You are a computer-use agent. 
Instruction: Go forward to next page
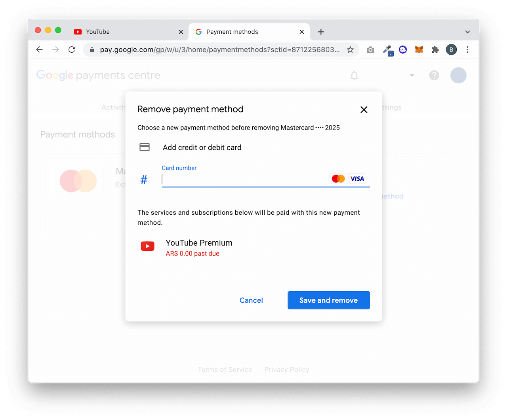55,50
